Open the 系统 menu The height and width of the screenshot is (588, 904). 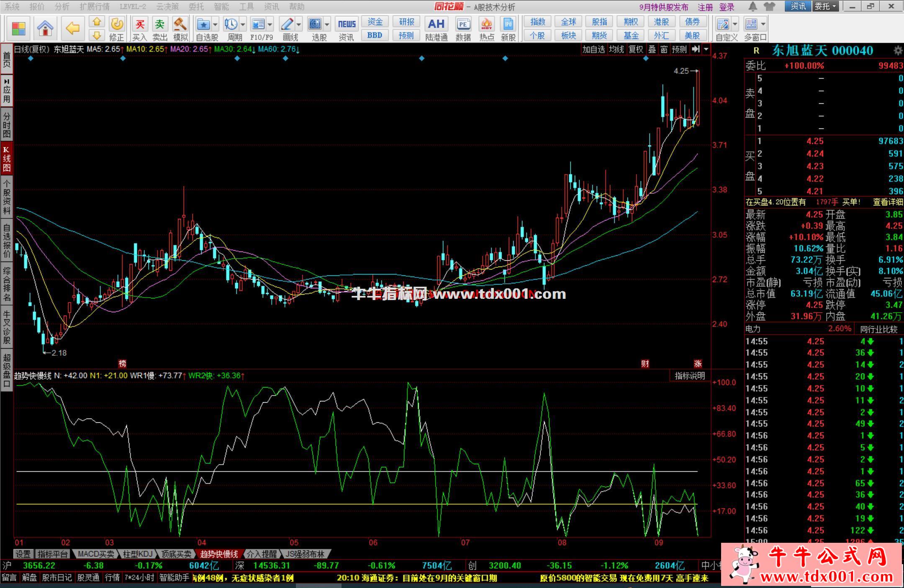click(12, 7)
